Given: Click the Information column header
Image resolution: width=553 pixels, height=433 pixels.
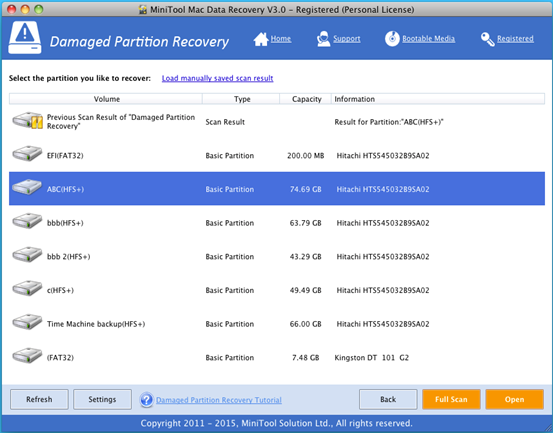Looking at the screenshot, I should pos(438,99).
